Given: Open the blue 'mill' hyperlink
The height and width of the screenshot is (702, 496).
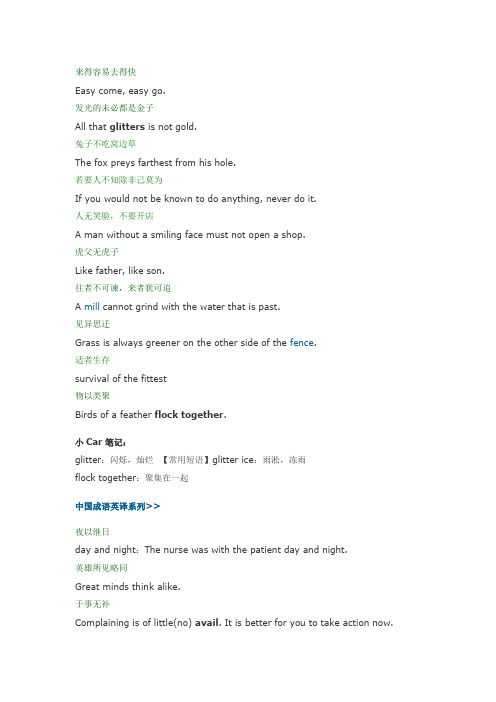Looking at the screenshot, I should point(92,307).
